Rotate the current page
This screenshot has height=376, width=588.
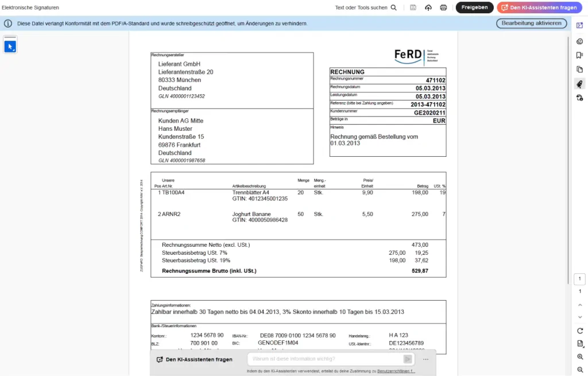[x=579, y=330]
